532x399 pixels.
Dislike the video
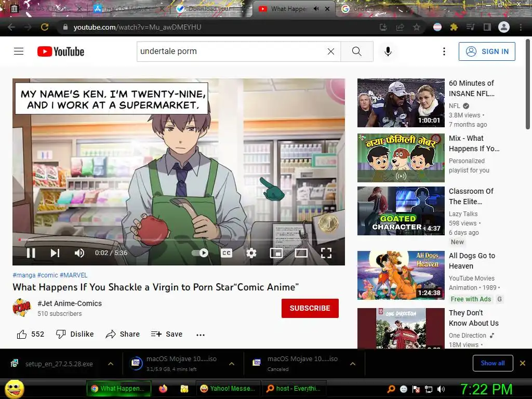click(x=75, y=334)
